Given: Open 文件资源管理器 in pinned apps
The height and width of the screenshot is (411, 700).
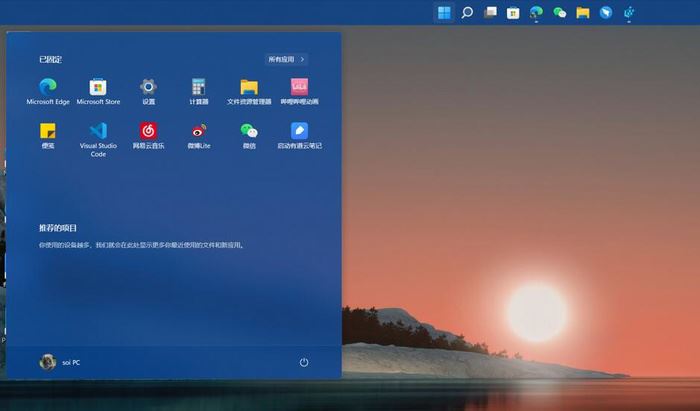Looking at the screenshot, I should [249, 88].
